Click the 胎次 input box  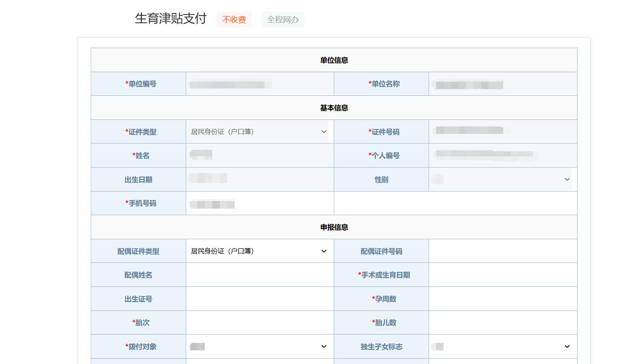260,323
